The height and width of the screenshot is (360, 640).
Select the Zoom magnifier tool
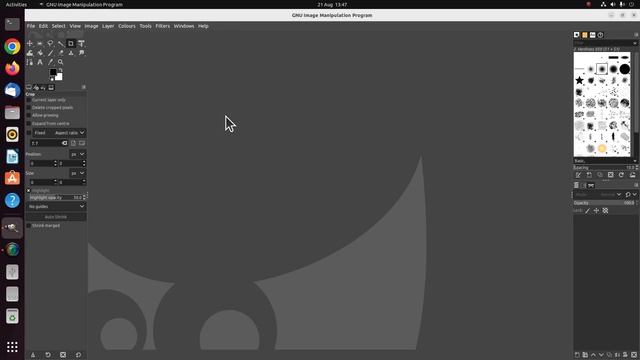(x=60, y=62)
